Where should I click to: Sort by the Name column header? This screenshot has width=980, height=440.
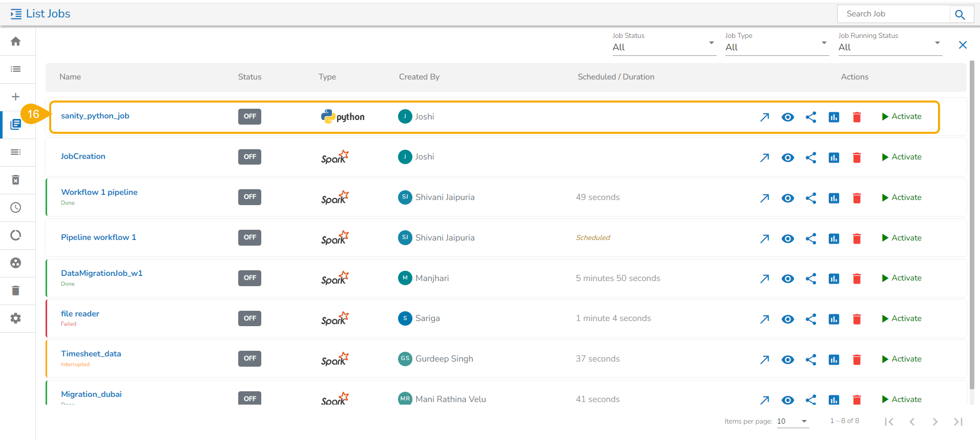pos(70,77)
